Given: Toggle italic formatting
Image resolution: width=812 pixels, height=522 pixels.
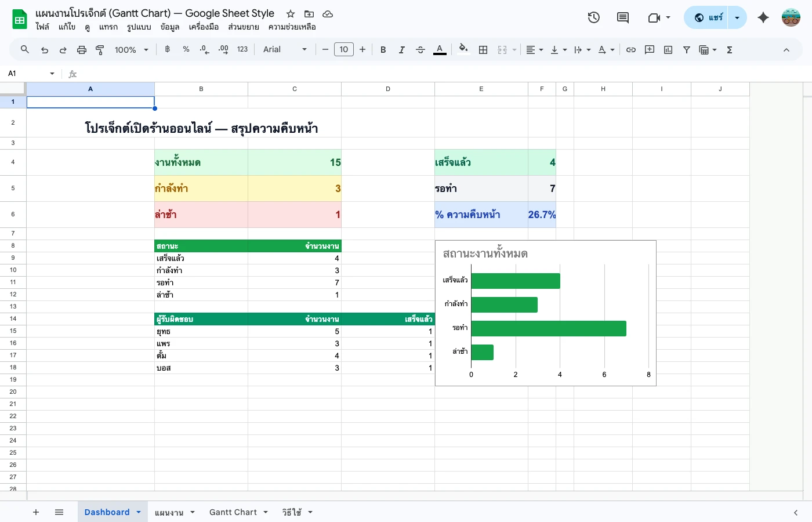Looking at the screenshot, I should (401, 49).
